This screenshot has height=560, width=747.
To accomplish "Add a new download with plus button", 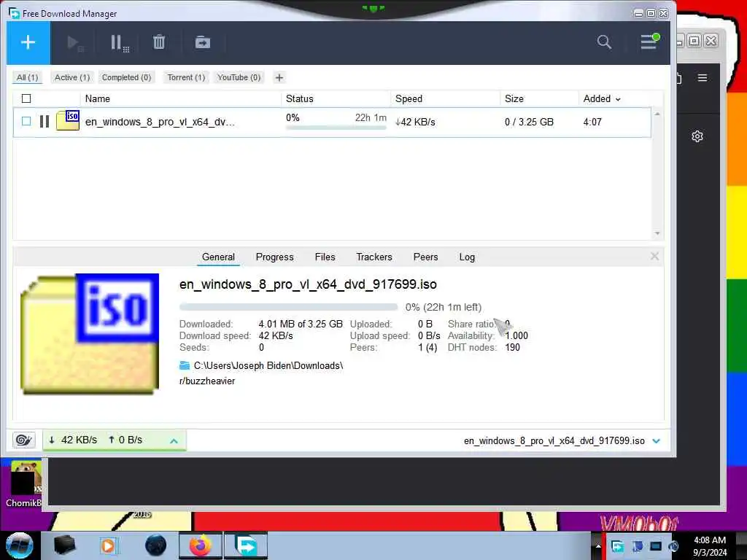I will [x=28, y=42].
